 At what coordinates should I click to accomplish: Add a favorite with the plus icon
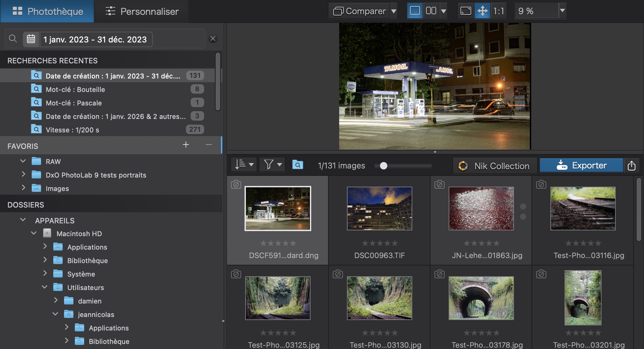point(186,145)
